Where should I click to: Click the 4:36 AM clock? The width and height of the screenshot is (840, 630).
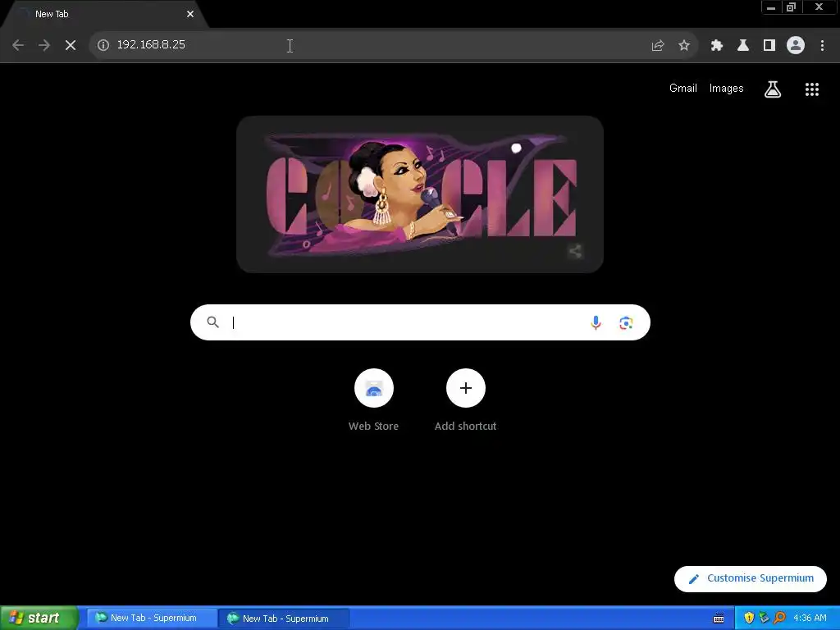coord(810,619)
